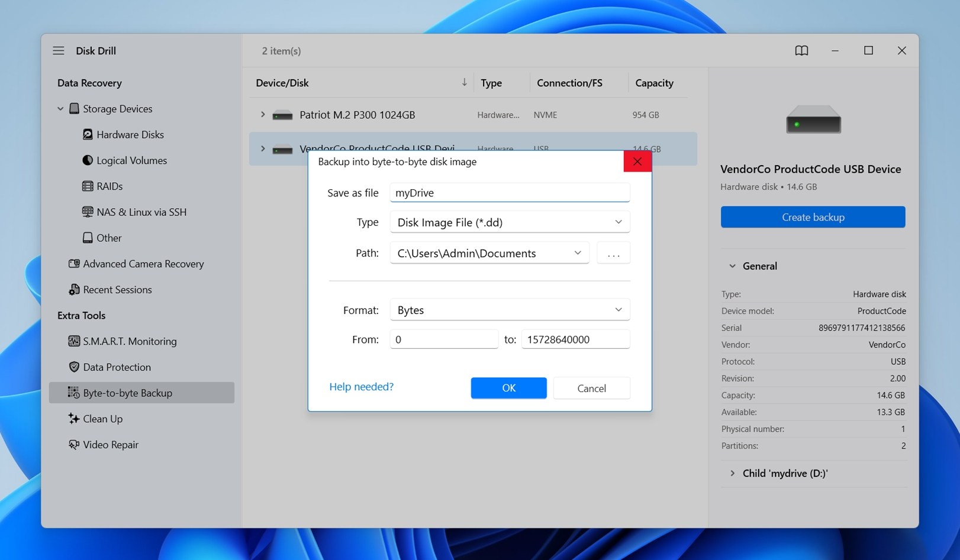Screen dimensions: 960x560
Task: Open Recent Sessions
Action: pos(117,290)
